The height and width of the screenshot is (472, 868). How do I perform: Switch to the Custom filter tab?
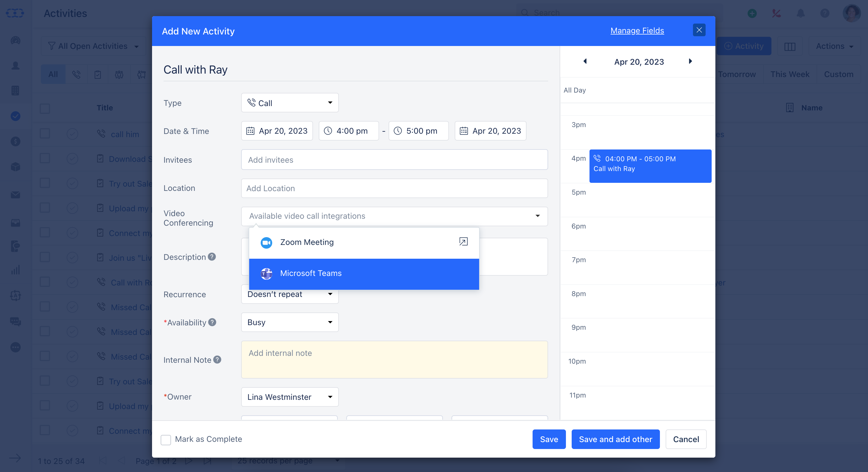pos(839,74)
